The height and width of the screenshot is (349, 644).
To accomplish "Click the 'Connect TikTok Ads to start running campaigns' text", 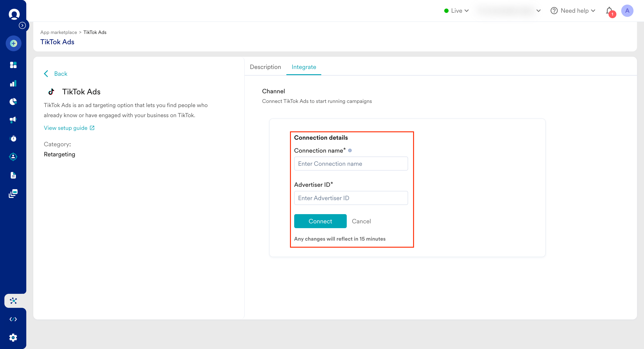I will pyautogui.click(x=317, y=101).
